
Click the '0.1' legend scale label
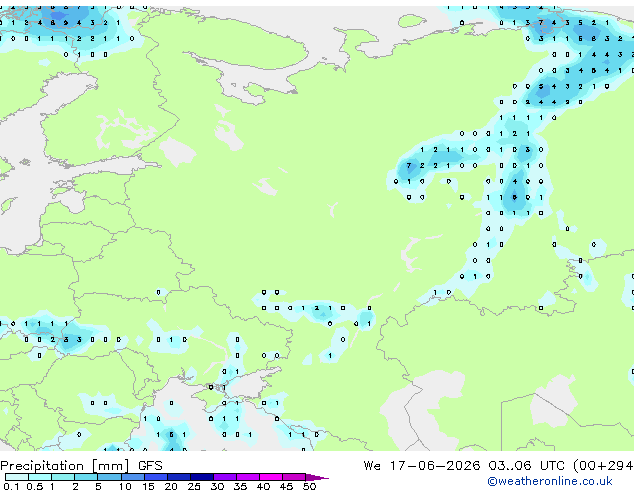point(11,486)
